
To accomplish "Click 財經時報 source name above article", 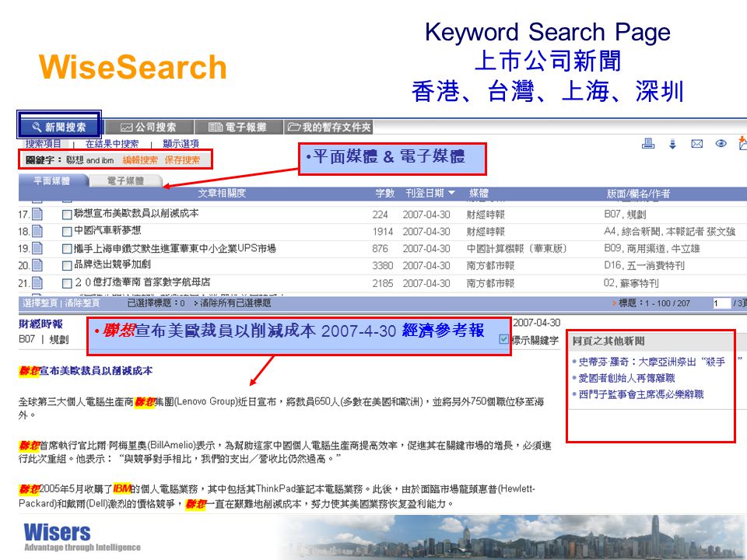I will click(x=40, y=324).
